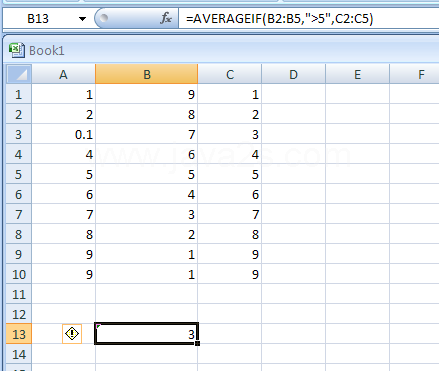Select column C header
This screenshot has height=371, width=439.
(x=230, y=74)
